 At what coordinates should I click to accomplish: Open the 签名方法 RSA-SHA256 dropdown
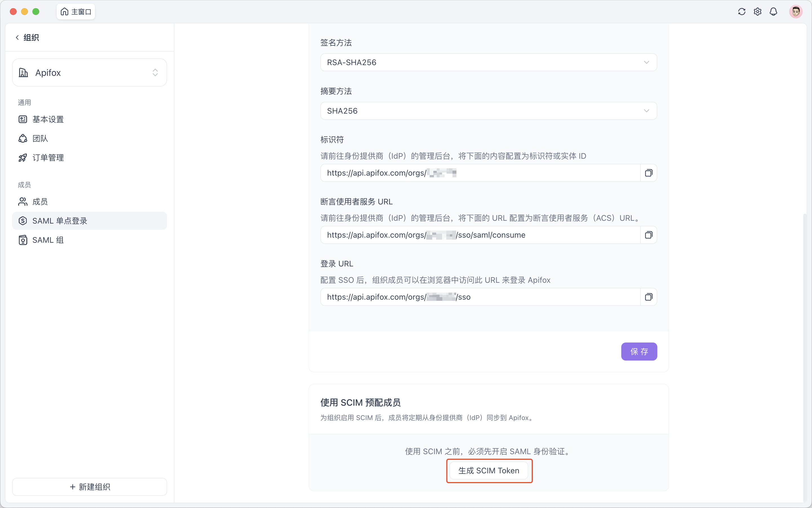tap(646, 62)
